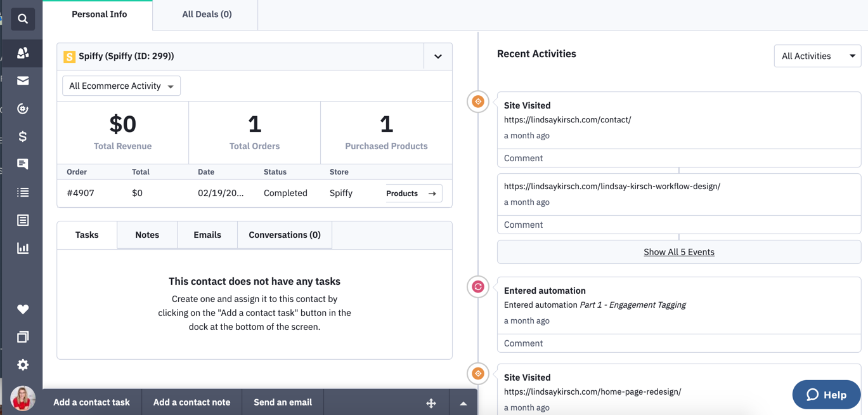Open All Ecommerce Activity dropdown
This screenshot has height=415, width=868.
(x=121, y=86)
